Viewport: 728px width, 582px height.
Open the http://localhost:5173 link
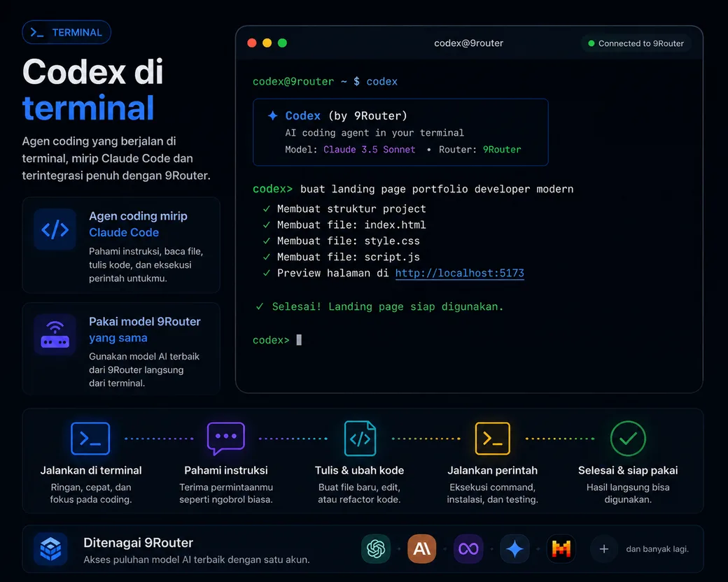pos(460,273)
